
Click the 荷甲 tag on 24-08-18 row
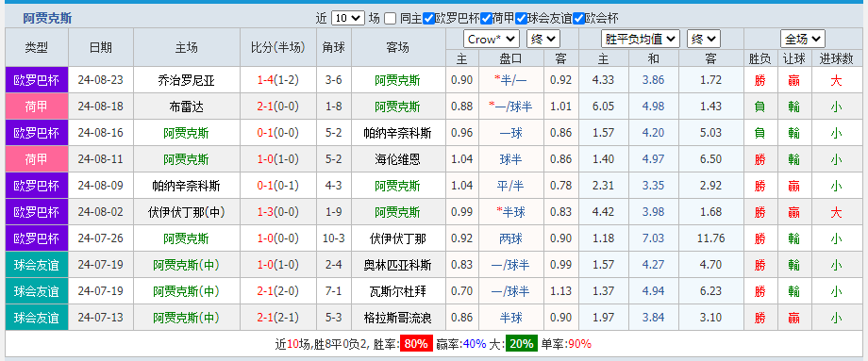click(37, 107)
